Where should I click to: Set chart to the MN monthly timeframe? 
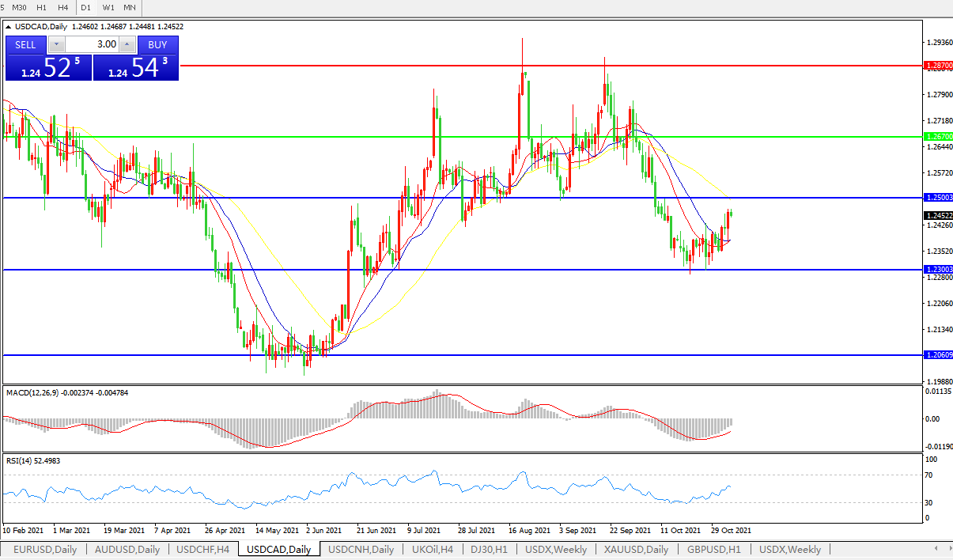click(x=130, y=7)
